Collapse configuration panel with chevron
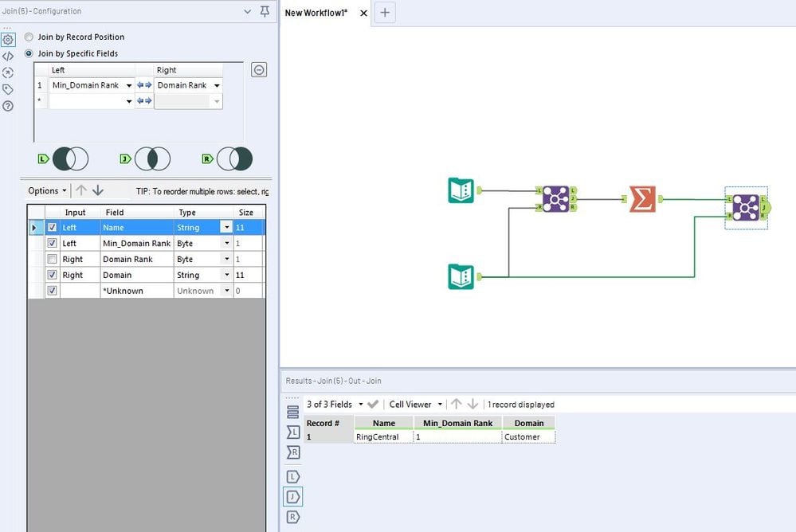The width and height of the screenshot is (796, 532). pyautogui.click(x=247, y=11)
